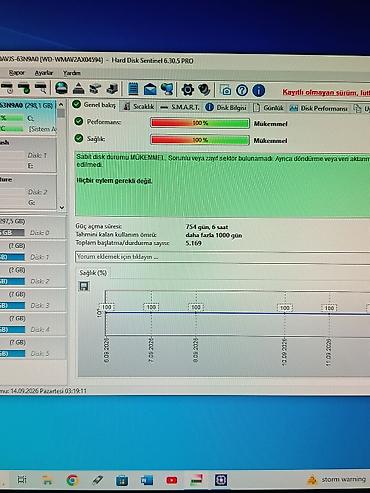Open Microsoft Store from the taskbar
370x493 pixels.
click(x=122, y=480)
